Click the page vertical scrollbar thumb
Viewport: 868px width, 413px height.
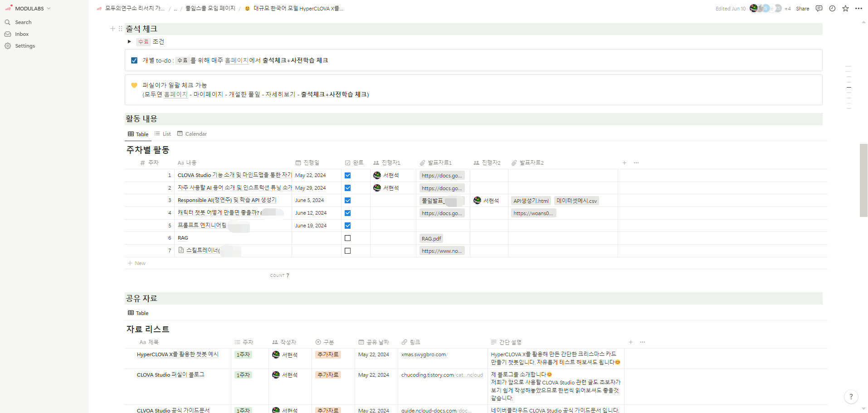(863, 180)
